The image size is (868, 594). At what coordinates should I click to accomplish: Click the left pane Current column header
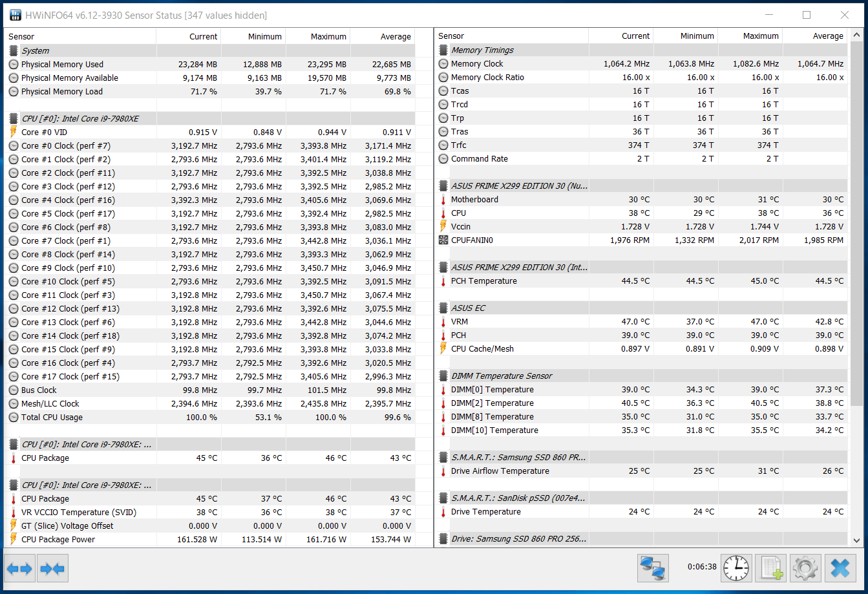click(188, 36)
